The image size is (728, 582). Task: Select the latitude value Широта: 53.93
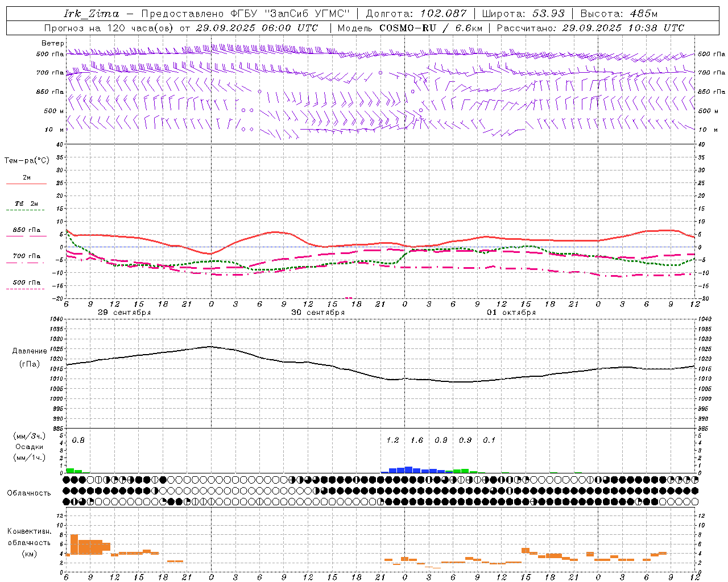click(x=523, y=14)
